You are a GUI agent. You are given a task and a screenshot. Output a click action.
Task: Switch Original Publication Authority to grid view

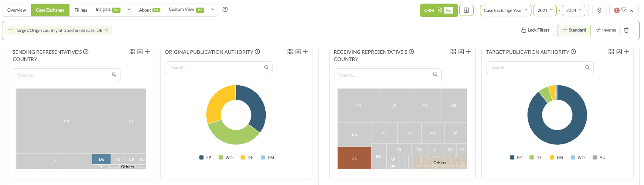(290, 52)
